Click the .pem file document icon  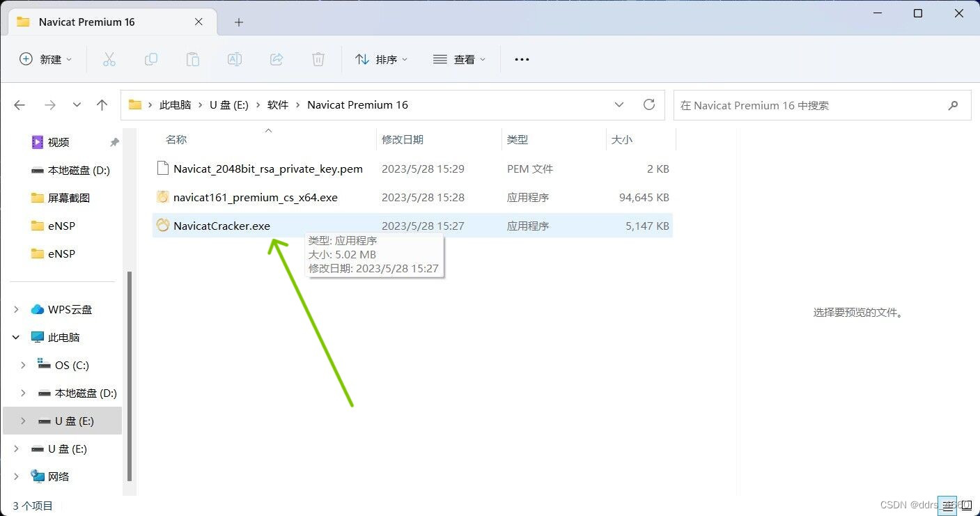tap(163, 169)
